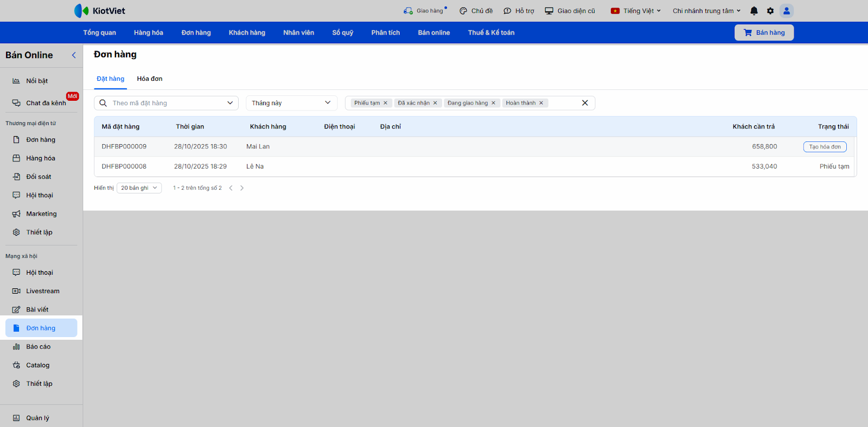Image resolution: width=868 pixels, height=427 pixels.
Task: Remove the Phiếu tạm filter tag
Action: coord(386,103)
